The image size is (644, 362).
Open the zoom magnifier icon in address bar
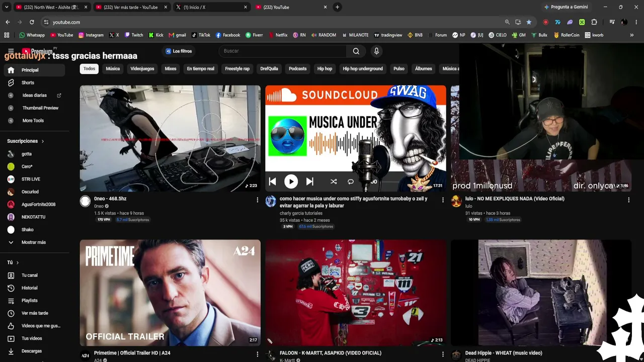(x=507, y=22)
